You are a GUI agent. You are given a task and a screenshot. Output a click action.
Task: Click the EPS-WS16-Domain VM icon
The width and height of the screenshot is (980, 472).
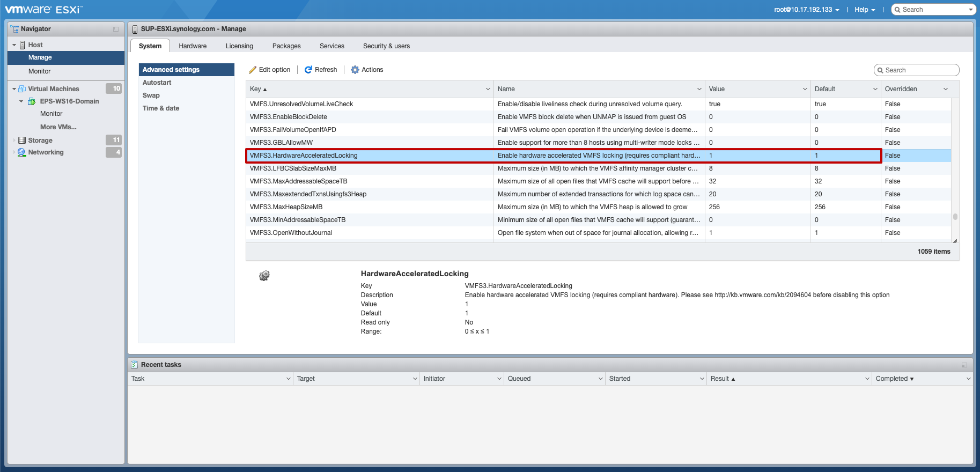tap(32, 101)
